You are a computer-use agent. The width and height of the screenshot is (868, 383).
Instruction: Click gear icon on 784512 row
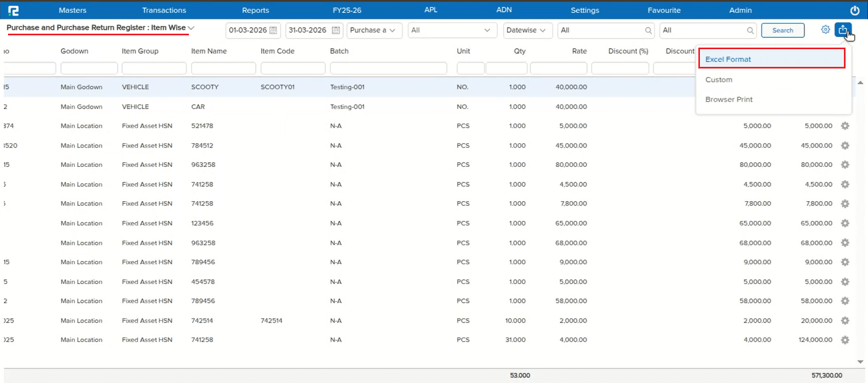click(845, 145)
